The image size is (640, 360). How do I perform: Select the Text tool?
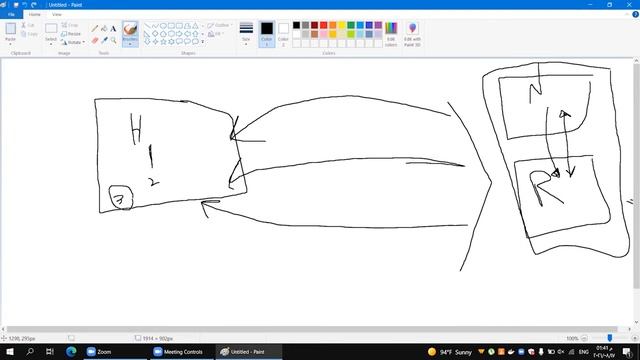113,28
